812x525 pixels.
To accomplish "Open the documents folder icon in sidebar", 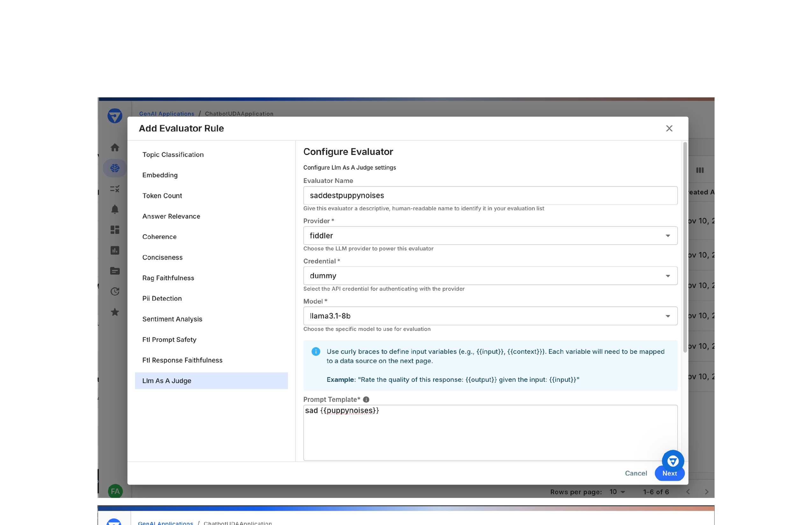I will [115, 271].
